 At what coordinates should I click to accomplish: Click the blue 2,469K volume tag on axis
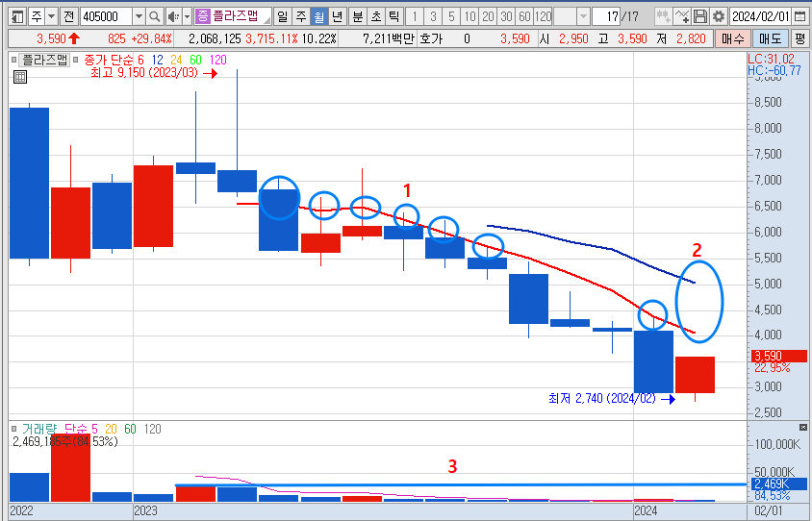779,484
